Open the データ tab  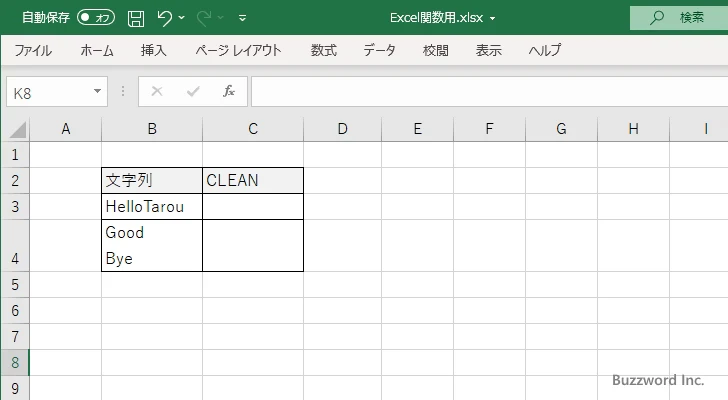pos(379,50)
